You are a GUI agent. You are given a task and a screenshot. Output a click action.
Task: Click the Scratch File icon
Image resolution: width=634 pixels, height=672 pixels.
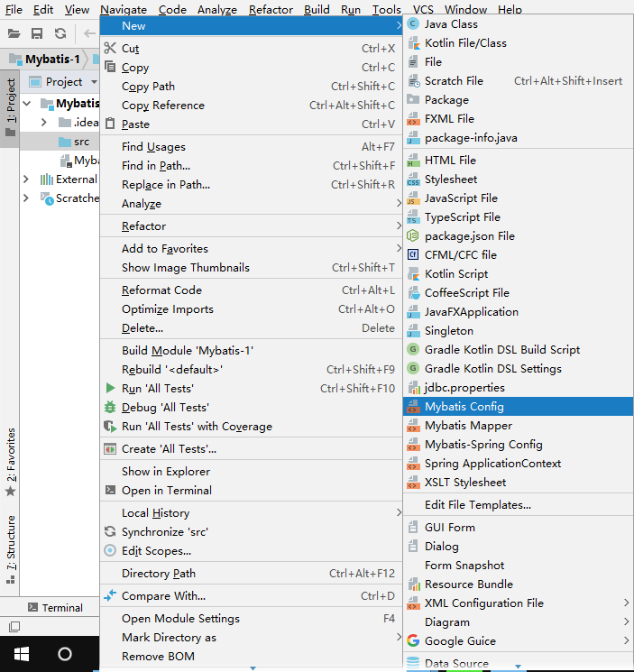click(x=413, y=80)
